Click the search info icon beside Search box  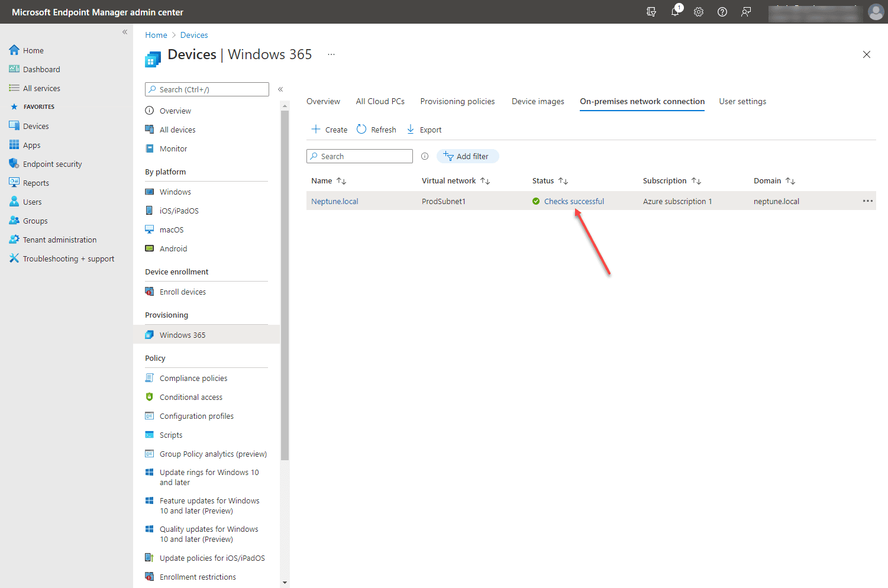[x=425, y=156]
